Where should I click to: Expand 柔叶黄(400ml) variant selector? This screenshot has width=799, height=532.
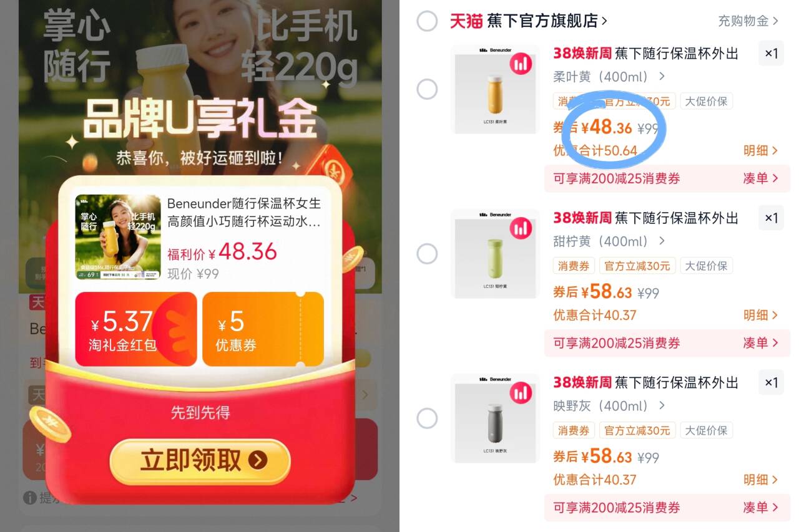point(609,77)
